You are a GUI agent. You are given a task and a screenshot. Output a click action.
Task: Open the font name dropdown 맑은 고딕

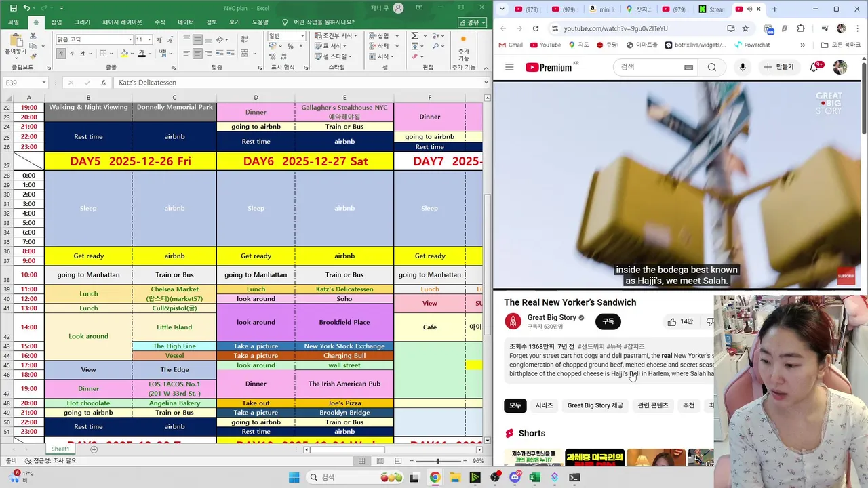tap(130, 39)
